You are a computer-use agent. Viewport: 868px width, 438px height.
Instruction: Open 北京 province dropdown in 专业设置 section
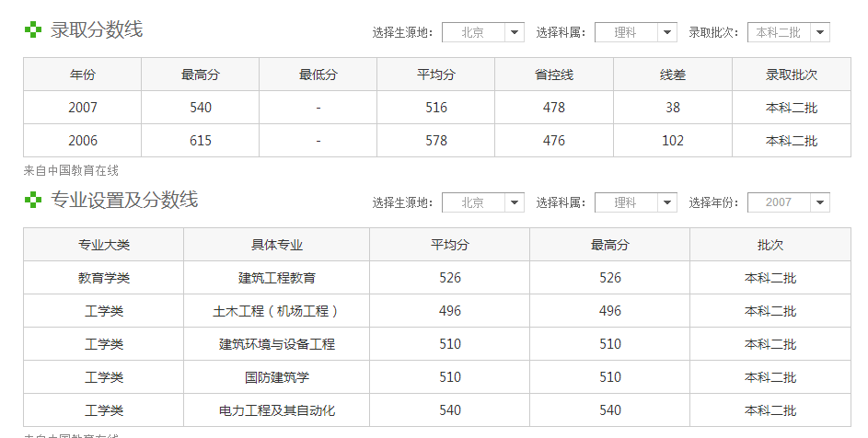tap(482, 202)
